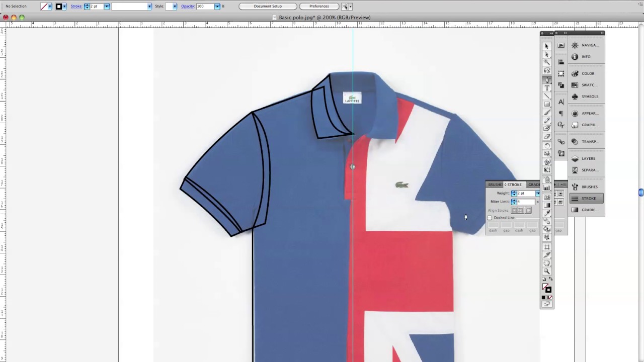Select the Selection tool in the toolbar
This screenshot has width=644, height=362.
(x=547, y=45)
